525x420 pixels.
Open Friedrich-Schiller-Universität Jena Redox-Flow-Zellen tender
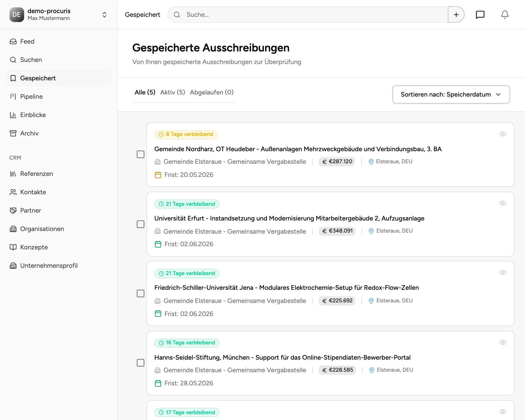[x=287, y=288]
